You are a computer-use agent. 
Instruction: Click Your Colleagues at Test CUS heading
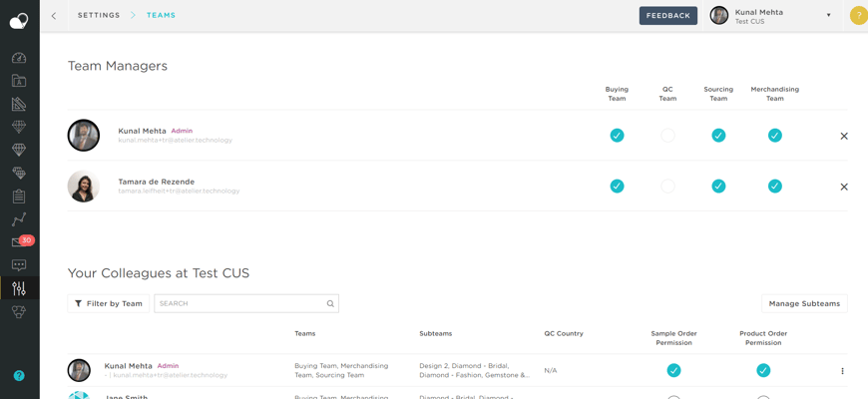[x=159, y=273]
